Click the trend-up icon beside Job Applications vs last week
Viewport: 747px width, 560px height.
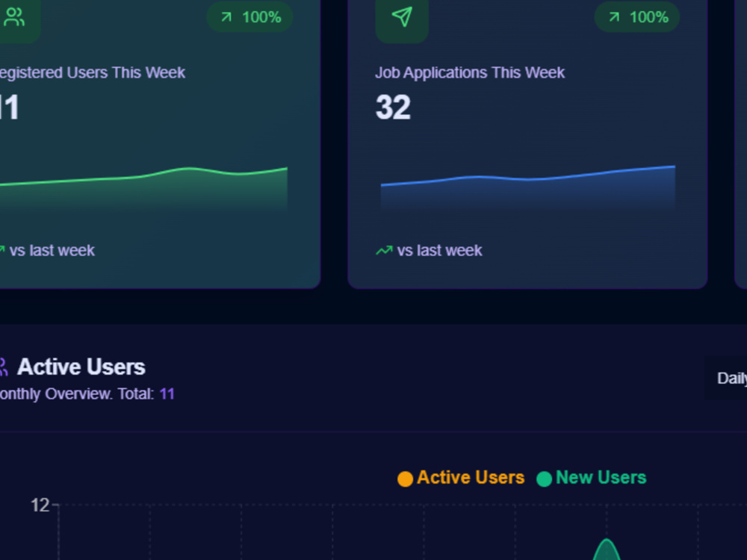(384, 250)
